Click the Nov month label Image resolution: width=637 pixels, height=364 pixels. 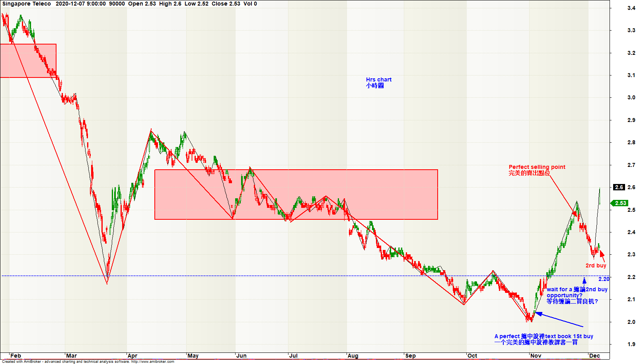coord(536,356)
